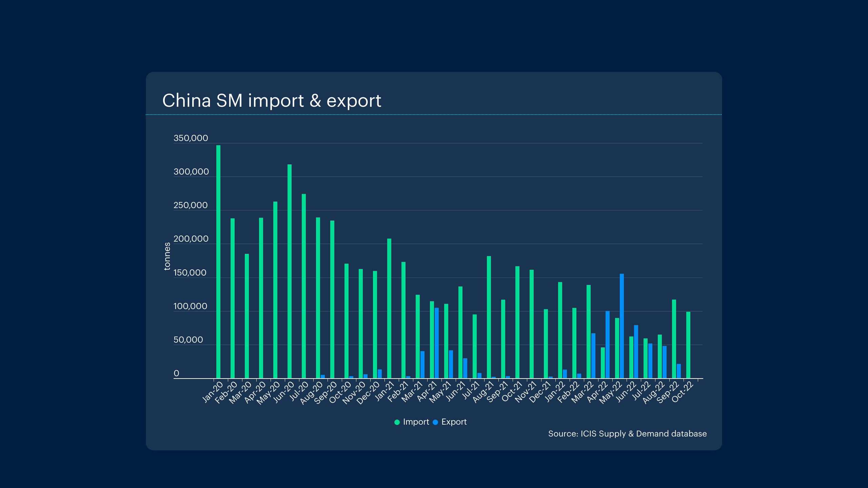The height and width of the screenshot is (488, 868).
Task: Click the chart title China SM import & export
Action: click(272, 101)
